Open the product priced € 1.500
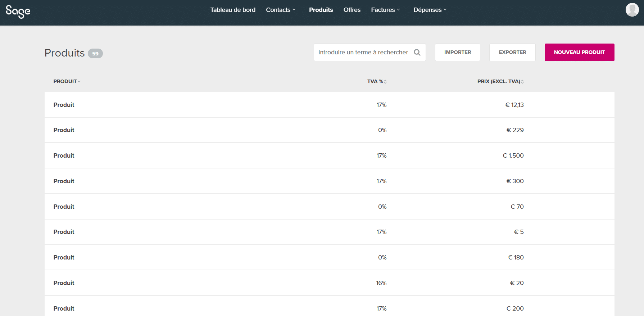 [329, 155]
